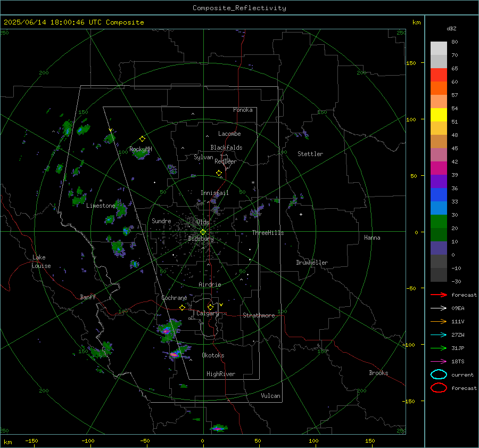Click the RedDeer city label
Image resolution: width=479 pixels, height=448 pixels.
pyautogui.click(x=226, y=161)
